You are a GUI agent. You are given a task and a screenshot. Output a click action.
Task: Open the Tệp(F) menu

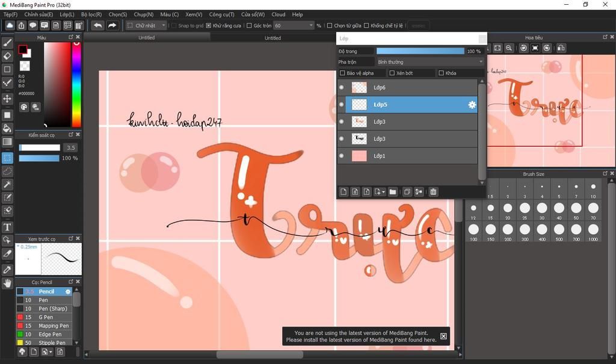(x=10, y=14)
